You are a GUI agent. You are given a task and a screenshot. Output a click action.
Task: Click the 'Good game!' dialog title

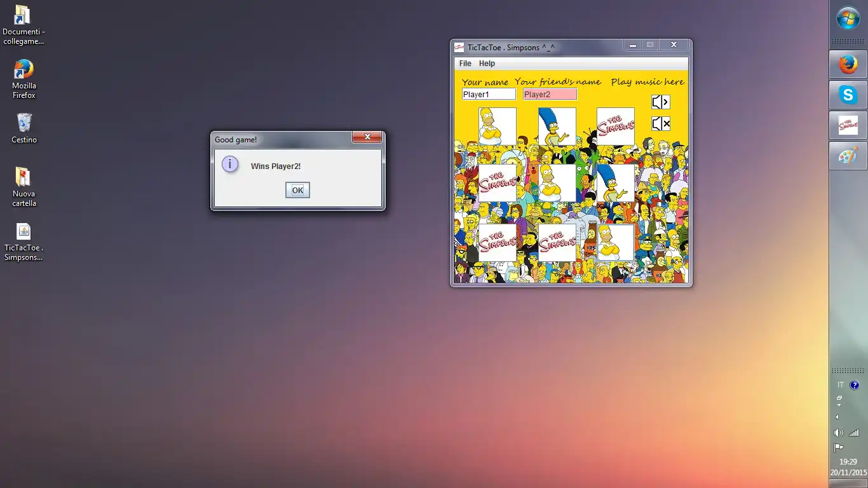[x=236, y=140]
